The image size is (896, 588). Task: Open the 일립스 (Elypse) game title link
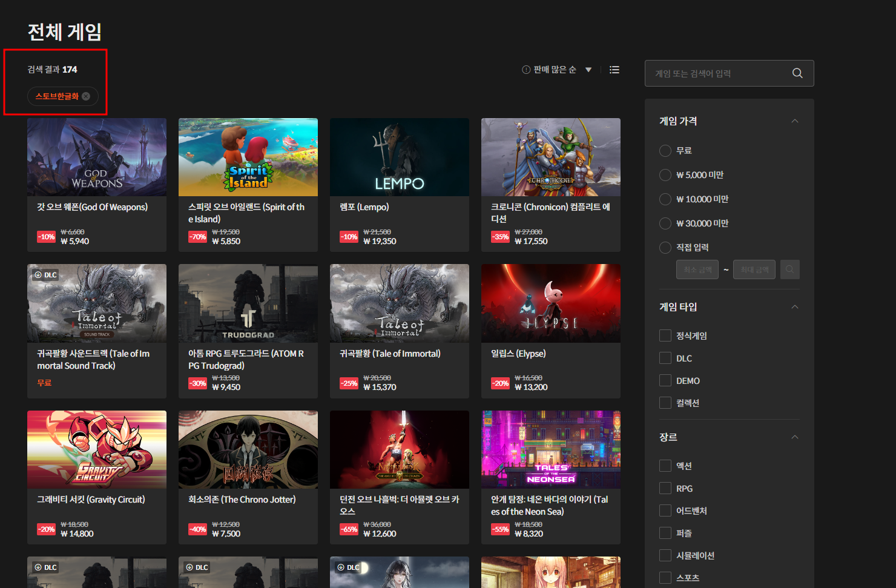point(518,354)
